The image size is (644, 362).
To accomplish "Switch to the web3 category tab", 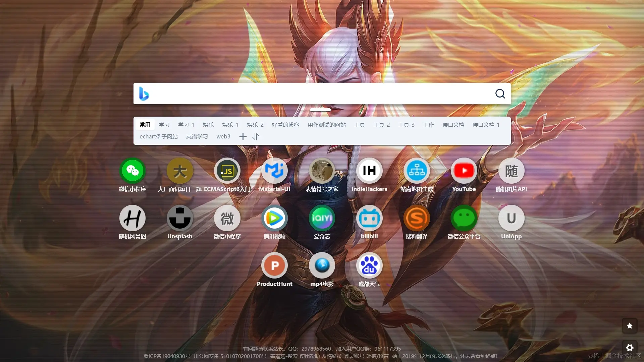I will (x=223, y=136).
